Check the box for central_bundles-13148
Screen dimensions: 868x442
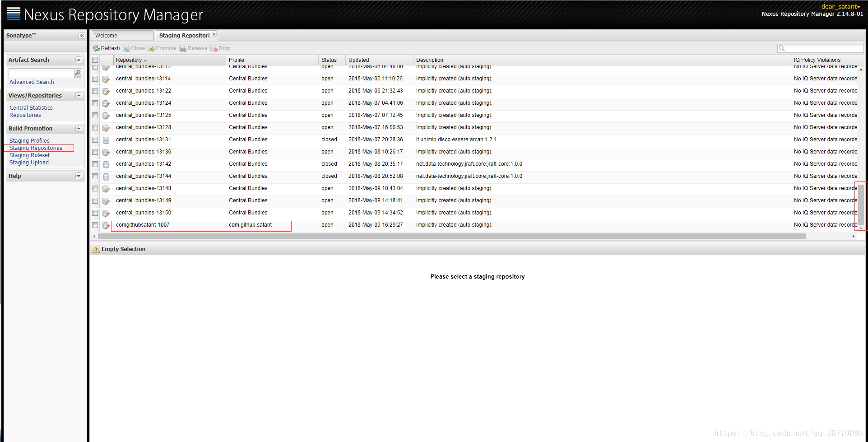95,188
